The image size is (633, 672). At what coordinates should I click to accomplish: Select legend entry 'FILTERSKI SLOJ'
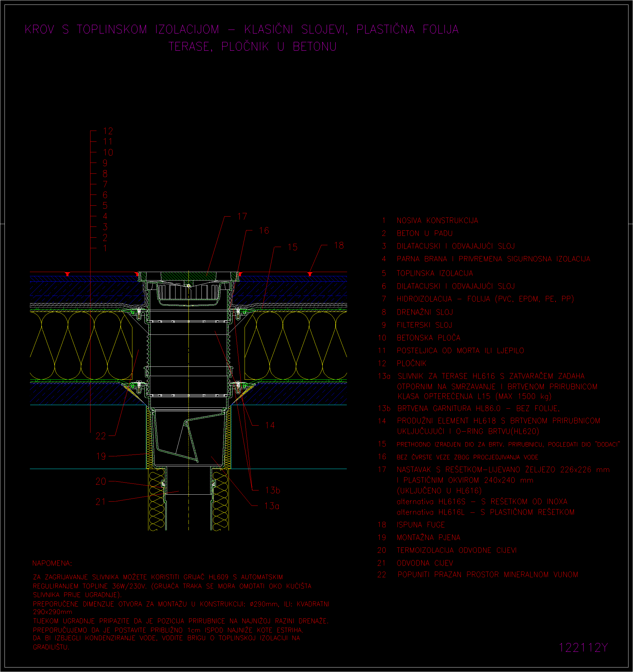pyautogui.click(x=424, y=325)
